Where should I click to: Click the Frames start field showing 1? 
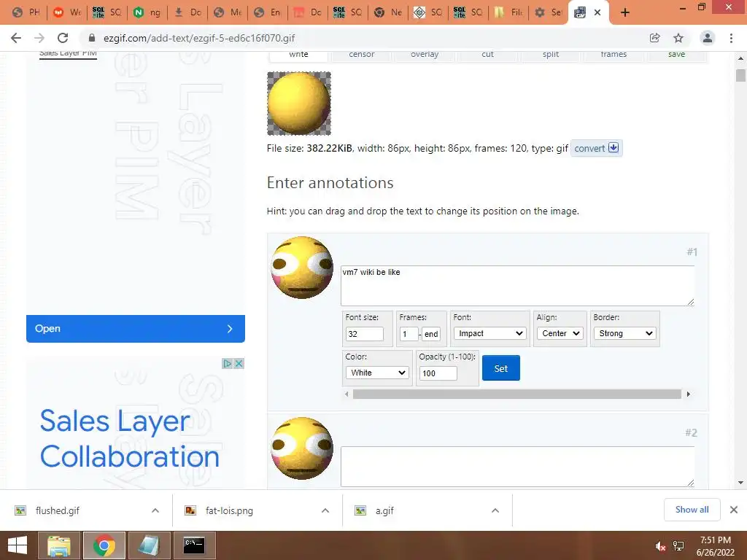(x=409, y=334)
